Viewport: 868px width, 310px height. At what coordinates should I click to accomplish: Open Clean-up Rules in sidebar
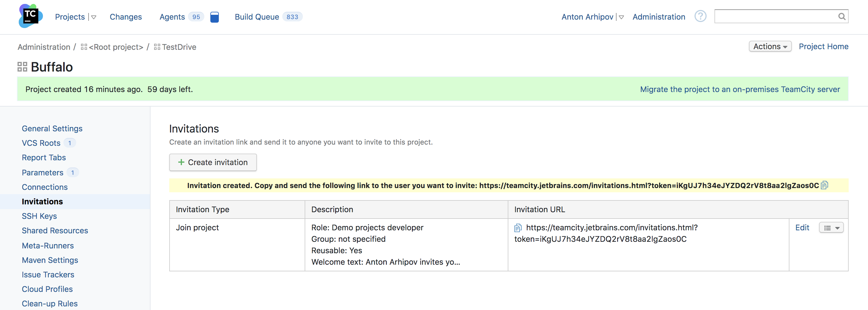(x=50, y=304)
